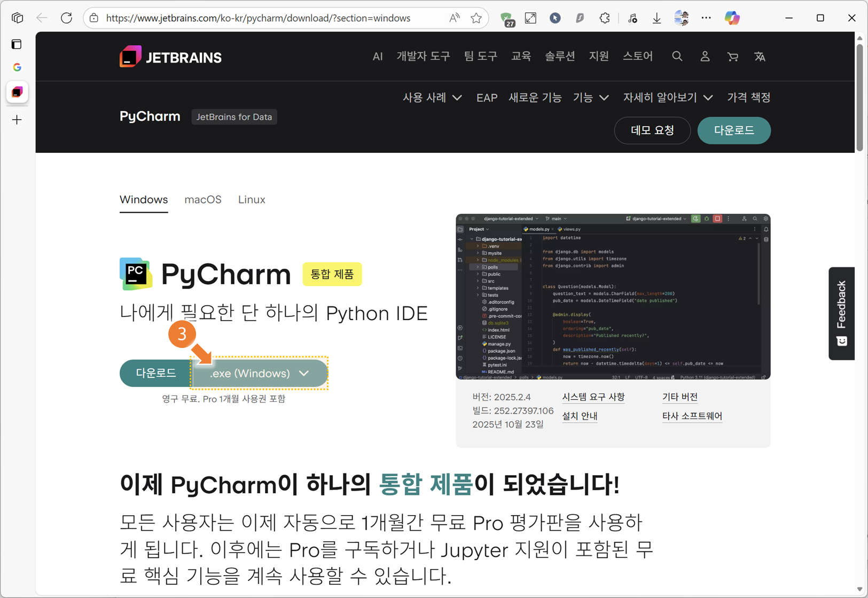Open the 팀 도구 menu

pos(481,56)
